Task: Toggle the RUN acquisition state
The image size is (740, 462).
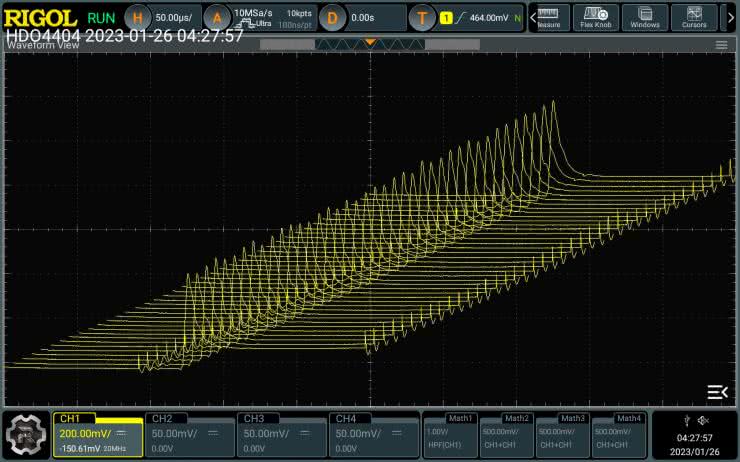Action: pyautogui.click(x=100, y=18)
